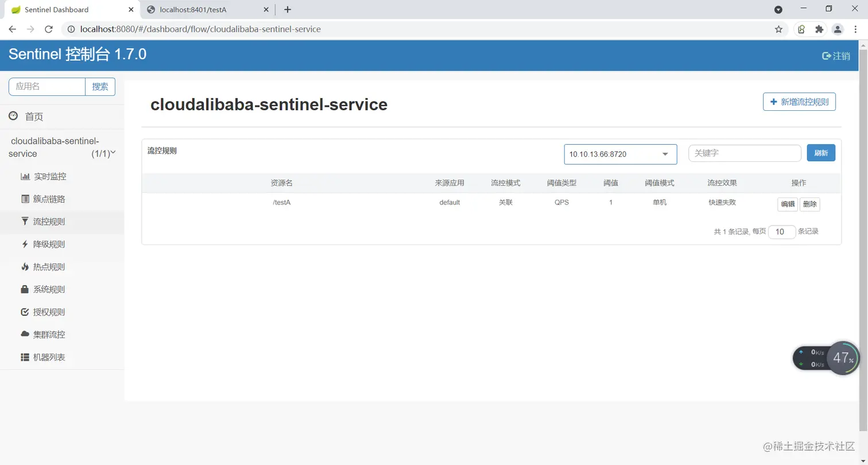Click the list icon beside 簇点链路

pos(25,199)
